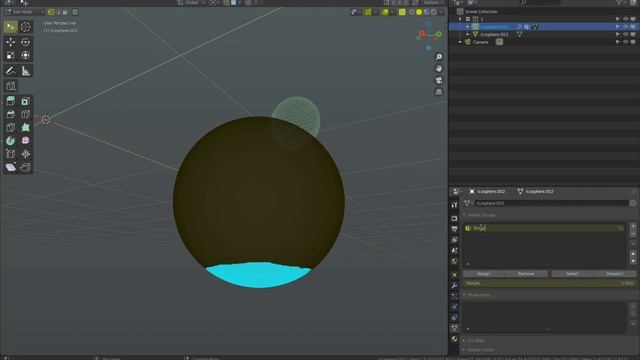Select the Move tool
This screenshot has height=360, width=640.
pos(11,42)
